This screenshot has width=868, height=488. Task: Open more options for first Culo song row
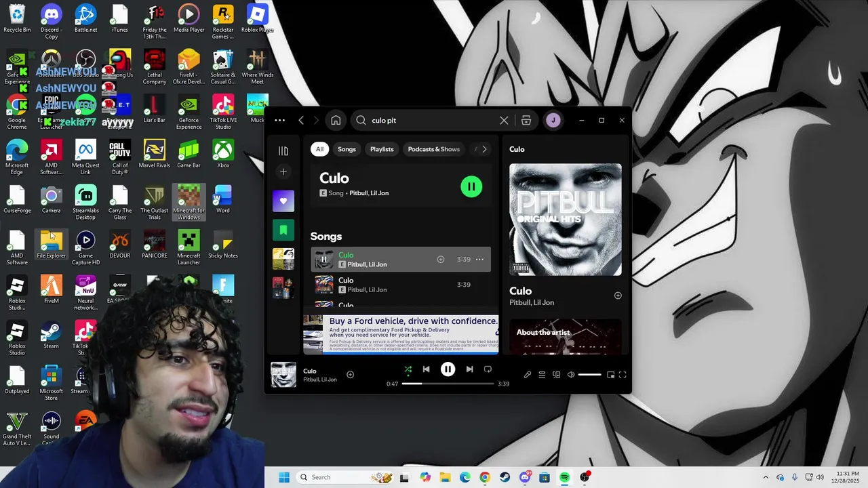pyautogui.click(x=479, y=260)
